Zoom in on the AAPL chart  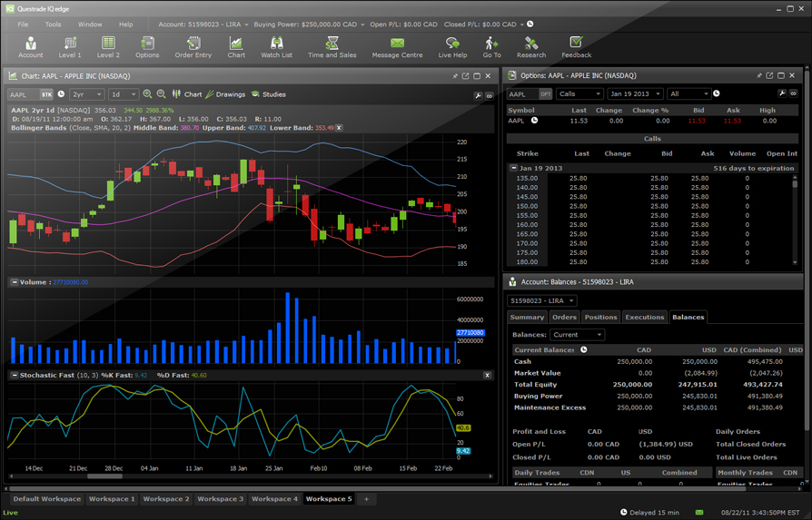(147, 94)
